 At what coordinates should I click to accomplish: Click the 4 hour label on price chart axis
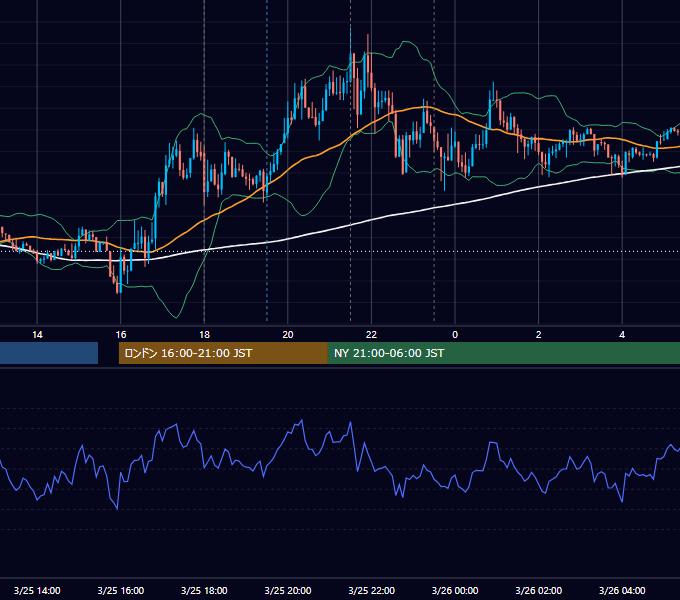[x=622, y=335]
